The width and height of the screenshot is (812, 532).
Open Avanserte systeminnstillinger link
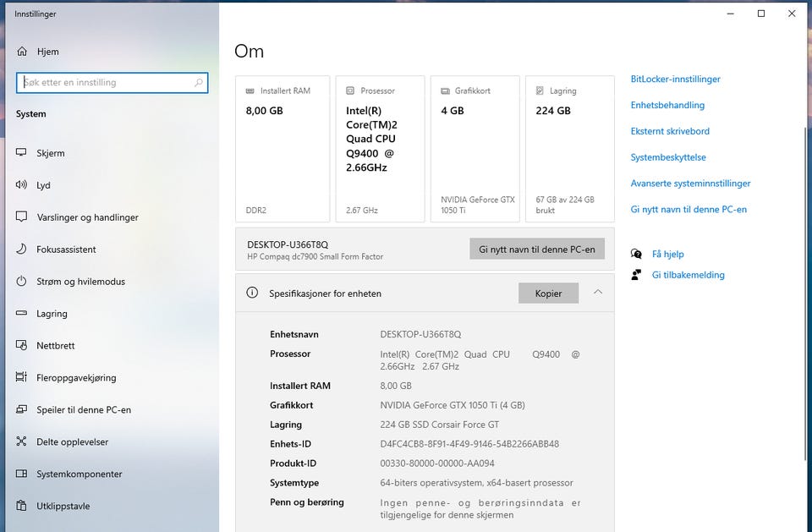tap(690, 184)
